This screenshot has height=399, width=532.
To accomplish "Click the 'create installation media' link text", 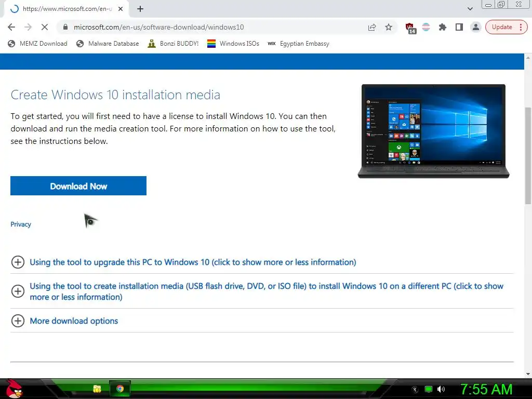I will [267, 291].
